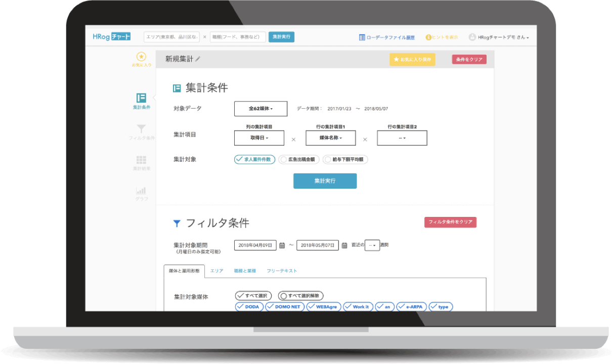This screenshot has height=364, width=612.
Task: Select the 給与下限平均額 radio option
Action: click(x=345, y=159)
